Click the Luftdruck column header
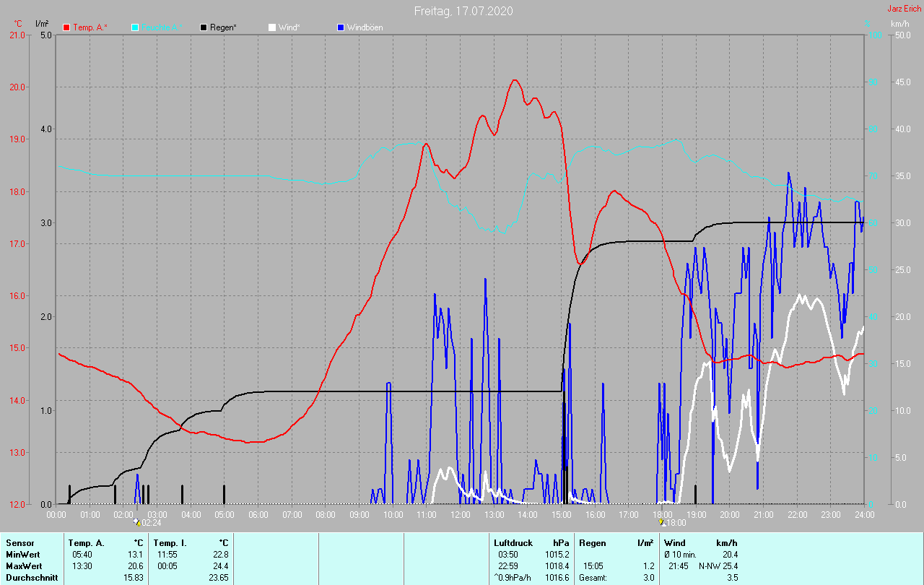Viewport: 924px width, 585px height. click(512, 542)
